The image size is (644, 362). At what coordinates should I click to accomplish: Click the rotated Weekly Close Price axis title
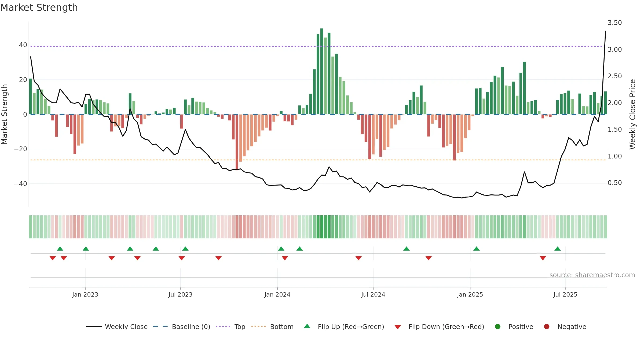point(632,114)
